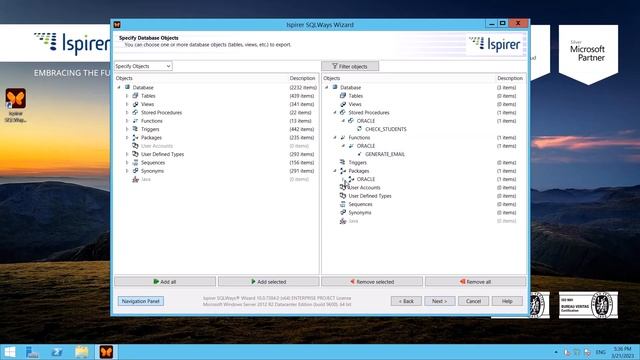Image resolution: width=640 pixels, height=360 pixels.
Task: Click User Defined Types icon in right tree
Action: coord(343,196)
